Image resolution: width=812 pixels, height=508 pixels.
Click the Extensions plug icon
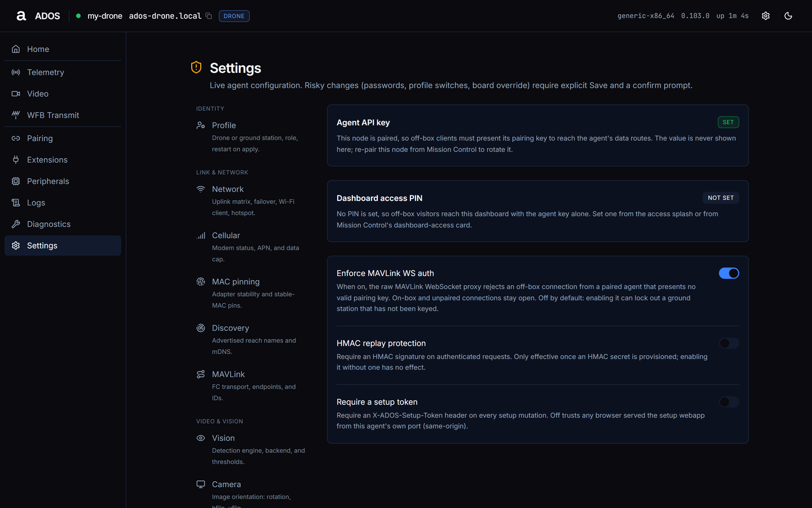(x=16, y=160)
